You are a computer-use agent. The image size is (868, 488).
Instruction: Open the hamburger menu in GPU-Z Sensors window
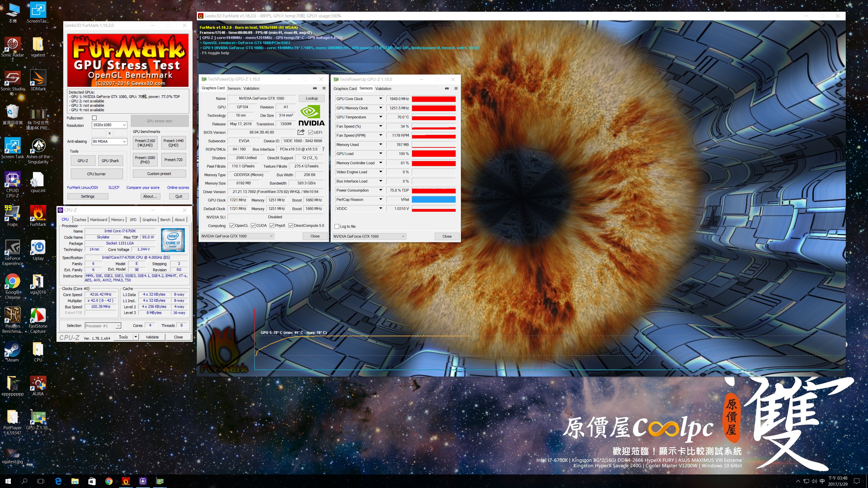pyautogui.click(x=456, y=89)
